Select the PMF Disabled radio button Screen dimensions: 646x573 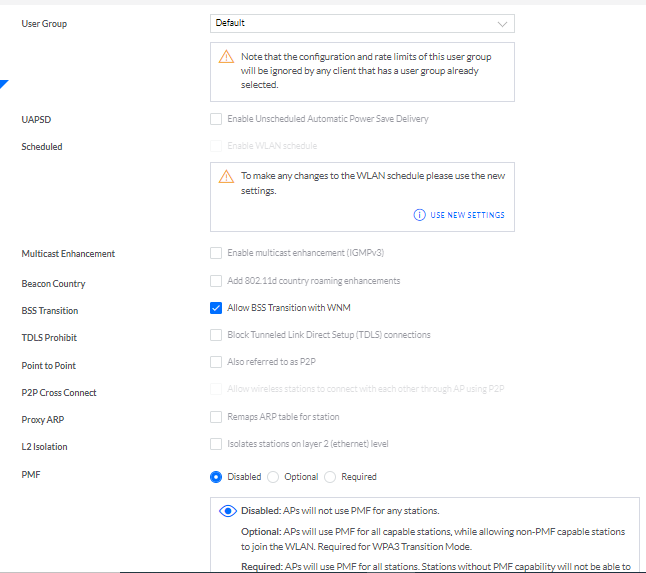pos(216,477)
